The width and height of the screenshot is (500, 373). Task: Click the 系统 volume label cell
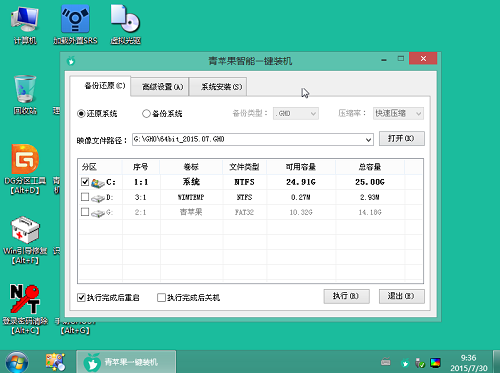pyautogui.click(x=191, y=182)
